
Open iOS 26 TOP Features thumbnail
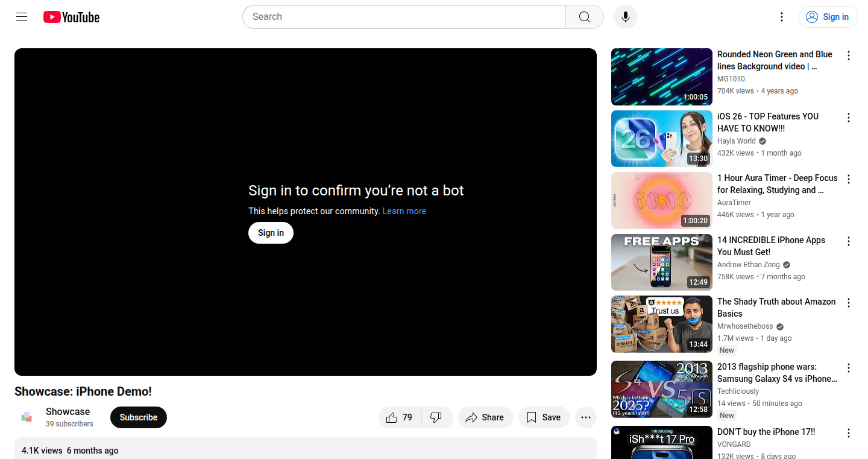(x=662, y=139)
